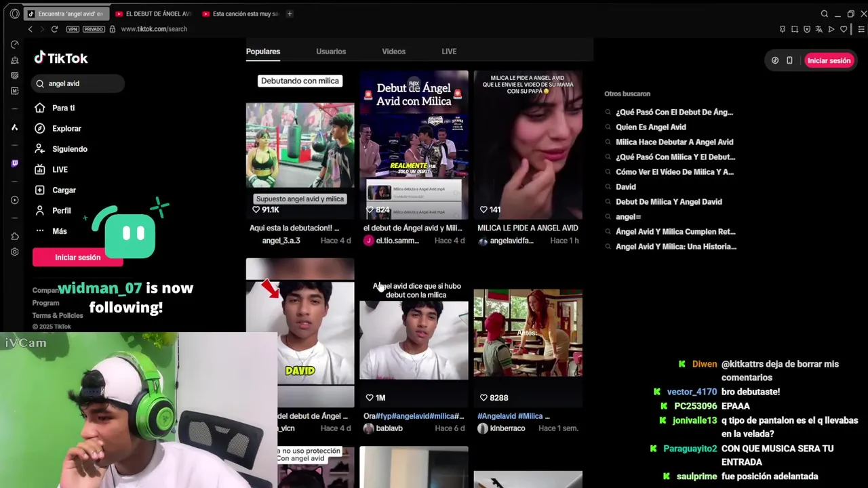Open 'MILICA LE PIDE A ANGEL AVID' video
The width and height of the screenshot is (868, 488).
528,144
